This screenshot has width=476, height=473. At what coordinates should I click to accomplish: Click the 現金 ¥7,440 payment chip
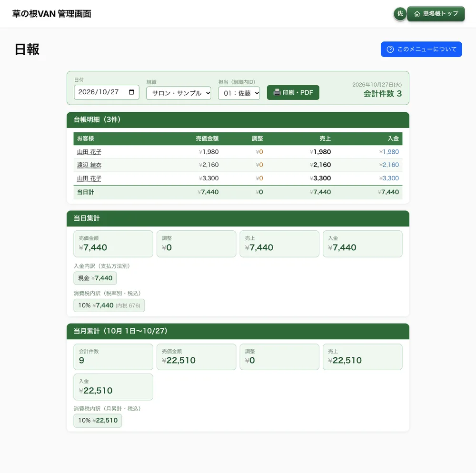pyautogui.click(x=95, y=278)
